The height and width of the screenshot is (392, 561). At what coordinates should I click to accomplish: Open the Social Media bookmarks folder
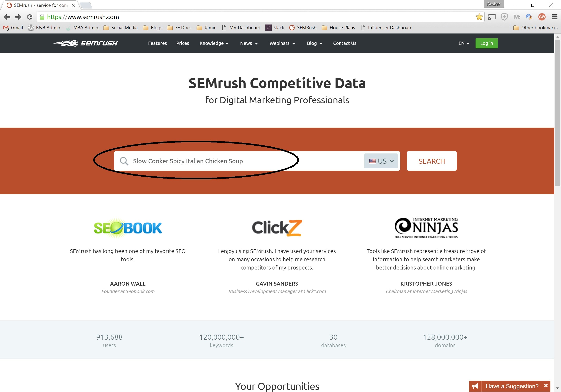click(x=121, y=28)
